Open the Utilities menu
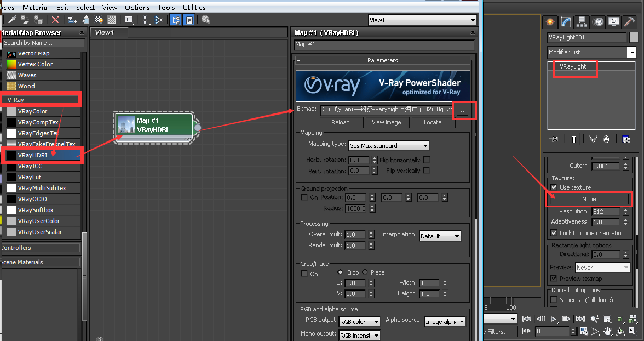 [x=194, y=8]
